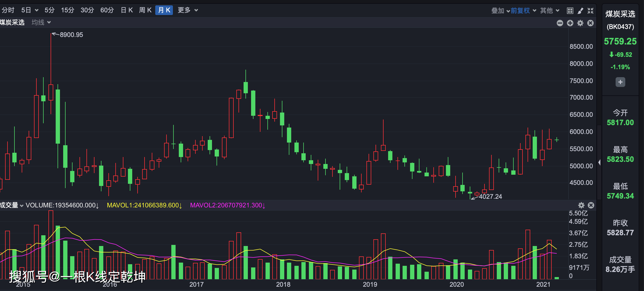Screen dimensions: 644x291
Task: Expand the 均线 indicator dropdown
Action: [x=41, y=22]
